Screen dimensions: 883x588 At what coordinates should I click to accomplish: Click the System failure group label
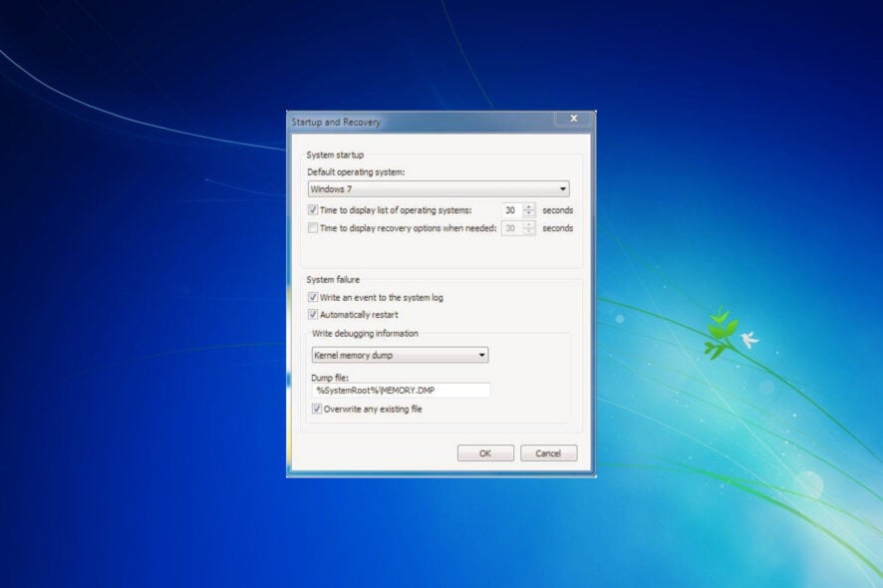333,279
